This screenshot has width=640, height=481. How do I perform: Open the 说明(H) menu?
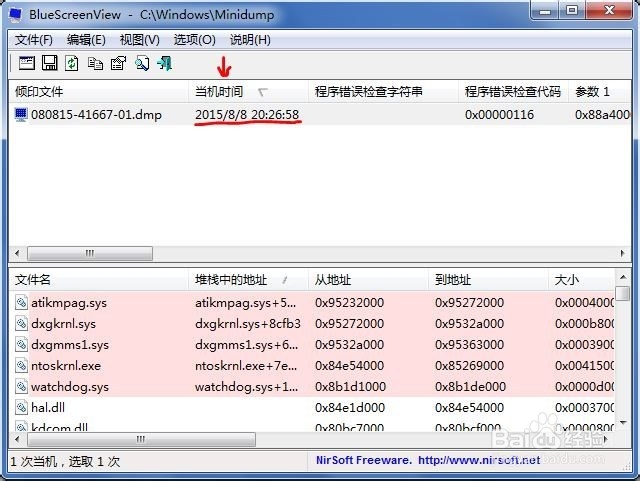[x=250, y=40]
